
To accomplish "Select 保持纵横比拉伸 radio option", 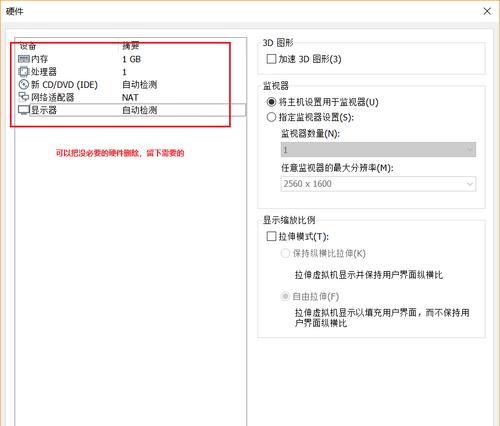I will 285,253.
